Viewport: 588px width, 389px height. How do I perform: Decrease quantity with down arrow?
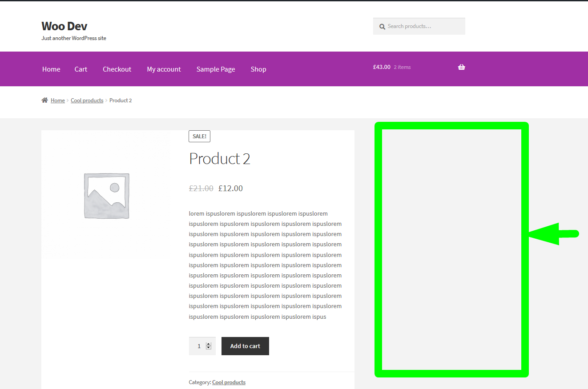[209, 348]
